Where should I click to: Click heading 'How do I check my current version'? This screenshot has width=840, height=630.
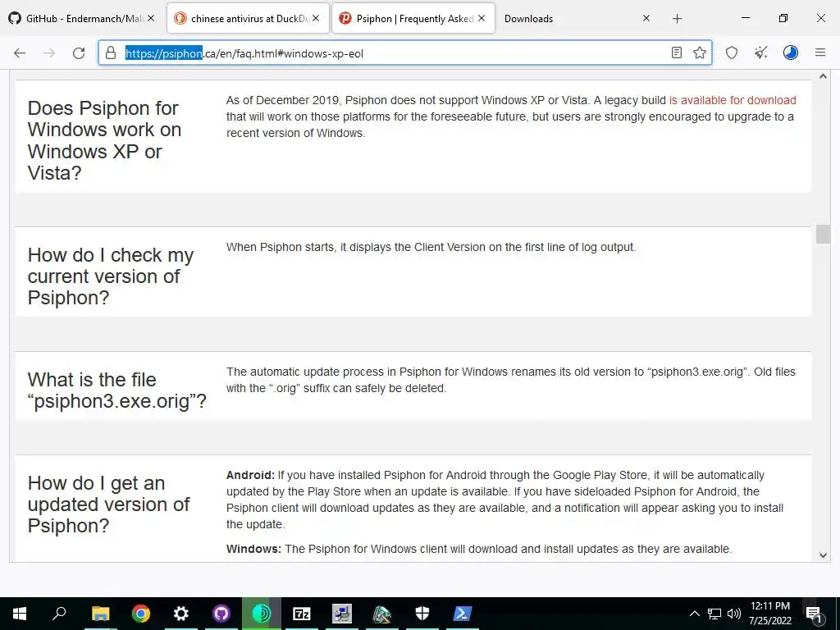111,276
